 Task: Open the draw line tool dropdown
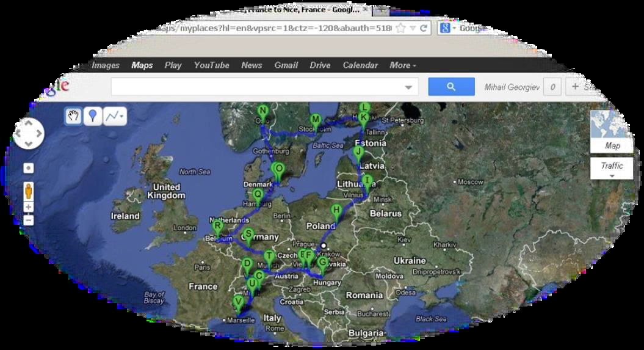[x=115, y=116]
